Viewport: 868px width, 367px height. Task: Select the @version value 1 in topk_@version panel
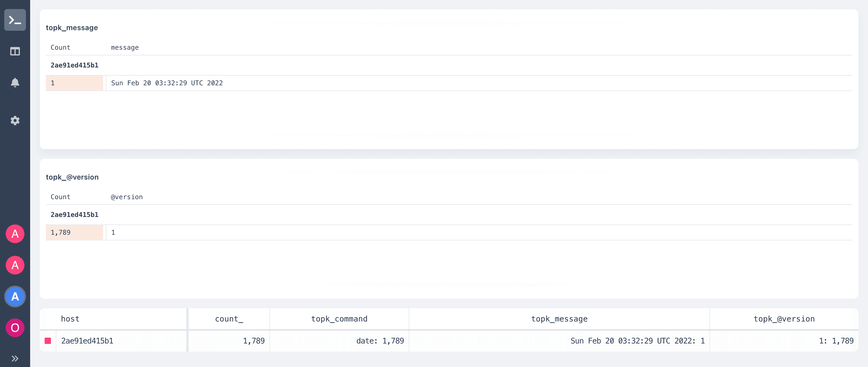pos(113,232)
